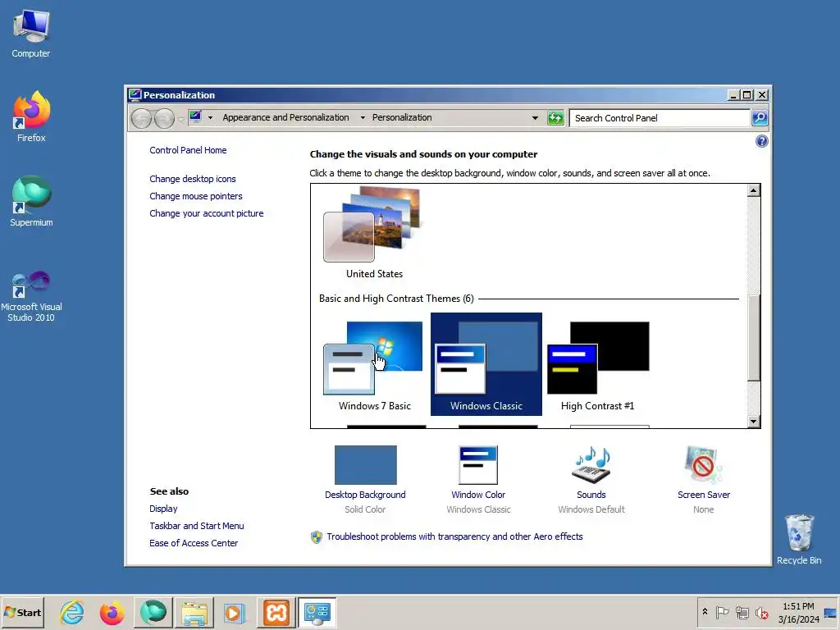The height and width of the screenshot is (630, 840).
Task: Open Help with the question mark icon
Action: coord(762,141)
